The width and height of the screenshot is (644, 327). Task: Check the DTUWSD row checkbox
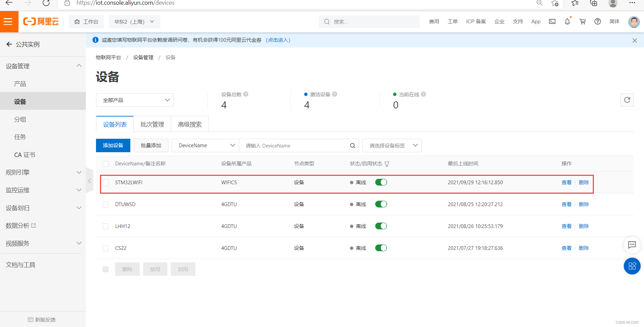pos(106,204)
